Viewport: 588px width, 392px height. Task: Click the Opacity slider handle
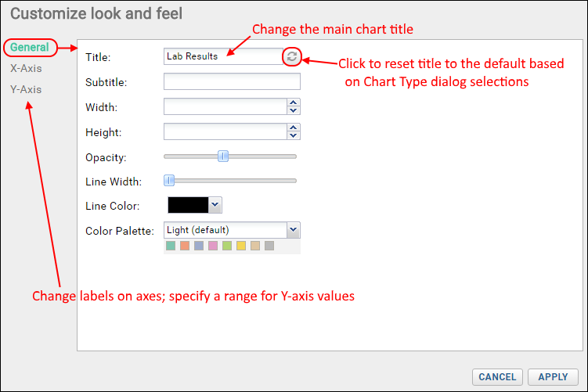(x=223, y=156)
